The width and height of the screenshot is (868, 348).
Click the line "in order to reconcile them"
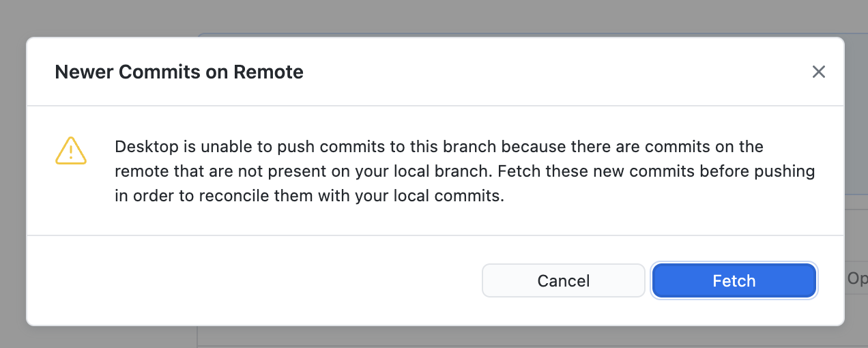308,196
